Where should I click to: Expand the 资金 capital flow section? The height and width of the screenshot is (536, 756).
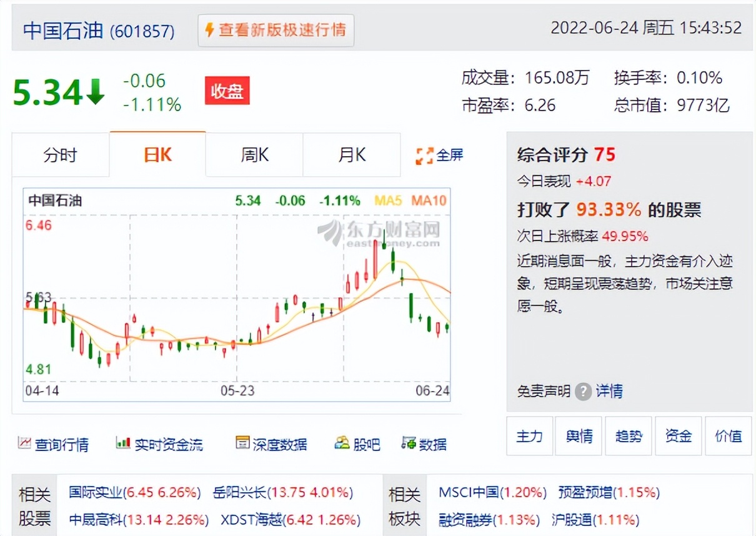coord(679,436)
